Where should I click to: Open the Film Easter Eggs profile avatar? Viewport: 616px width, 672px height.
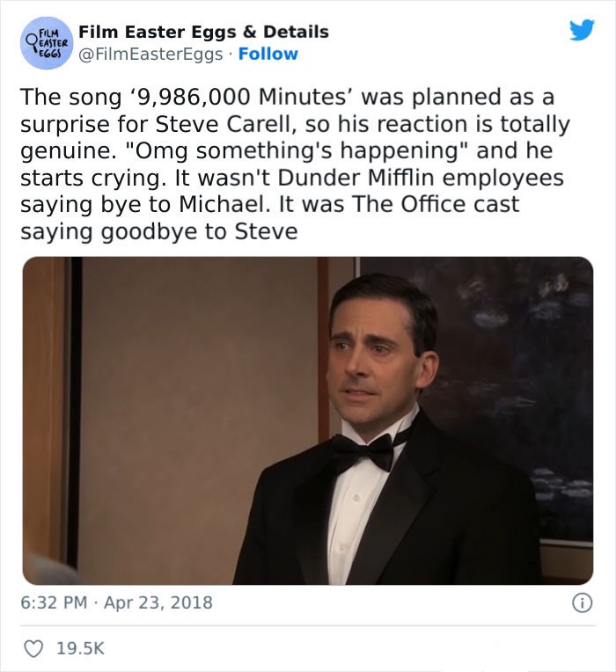coord(47,43)
